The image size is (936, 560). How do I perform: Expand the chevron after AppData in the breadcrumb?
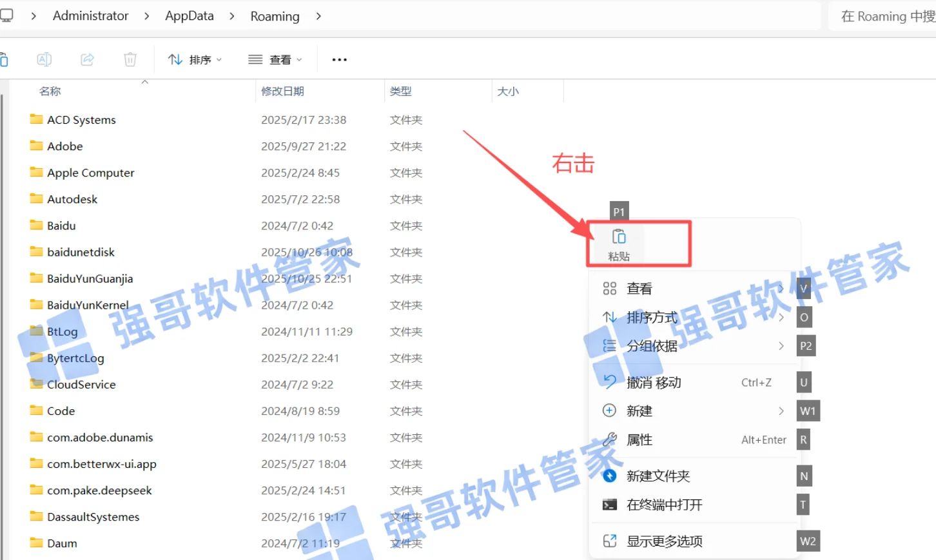point(232,16)
